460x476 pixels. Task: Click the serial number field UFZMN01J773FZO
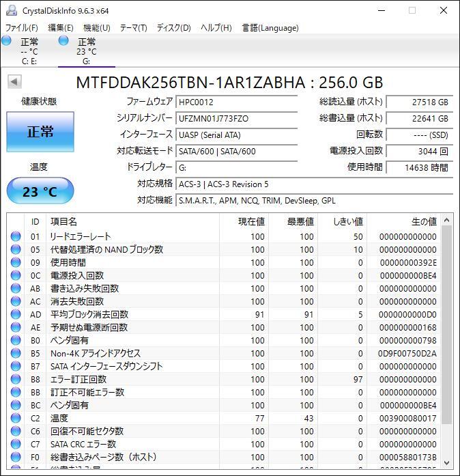click(x=236, y=118)
